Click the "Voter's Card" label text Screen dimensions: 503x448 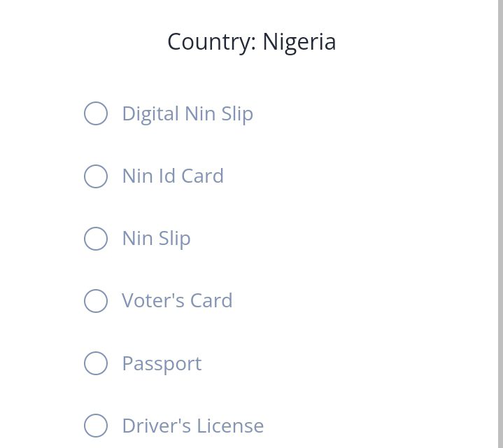pyautogui.click(x=177, y=301)
